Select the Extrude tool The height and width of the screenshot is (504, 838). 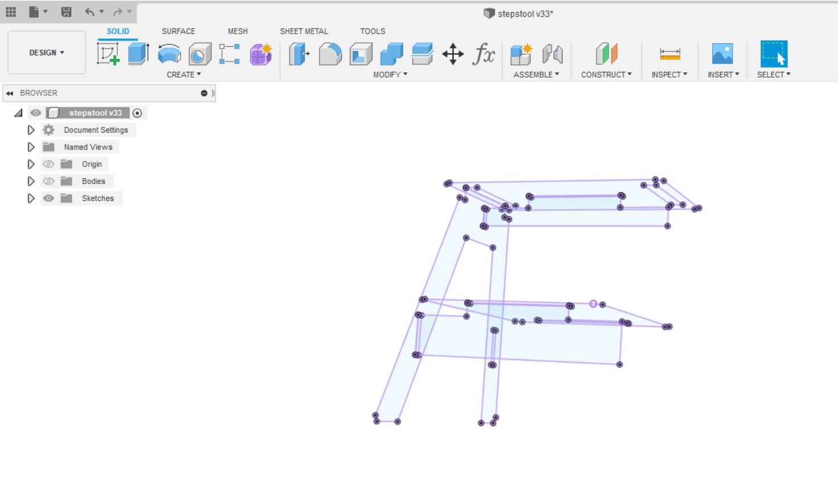click(x=138, y=54)
